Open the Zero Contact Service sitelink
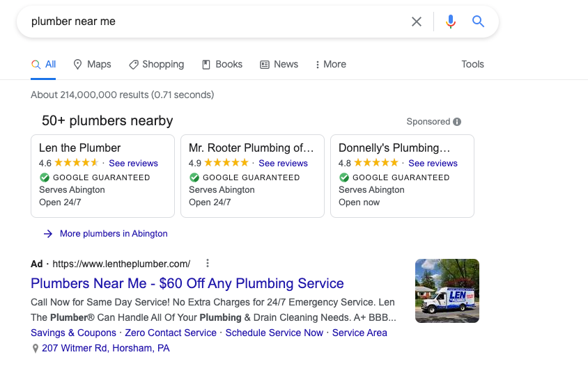The image size is (588, 373). (x=171, y=333)
